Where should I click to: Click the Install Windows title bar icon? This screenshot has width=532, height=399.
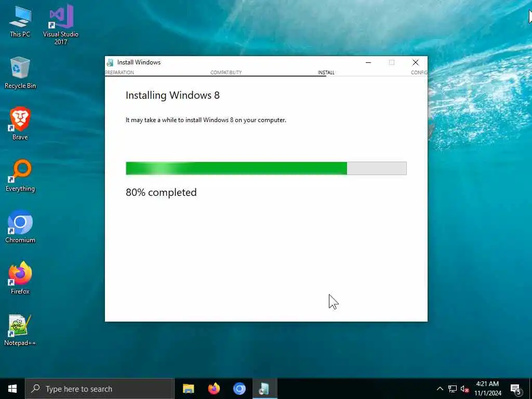click(x=110, y=62)
